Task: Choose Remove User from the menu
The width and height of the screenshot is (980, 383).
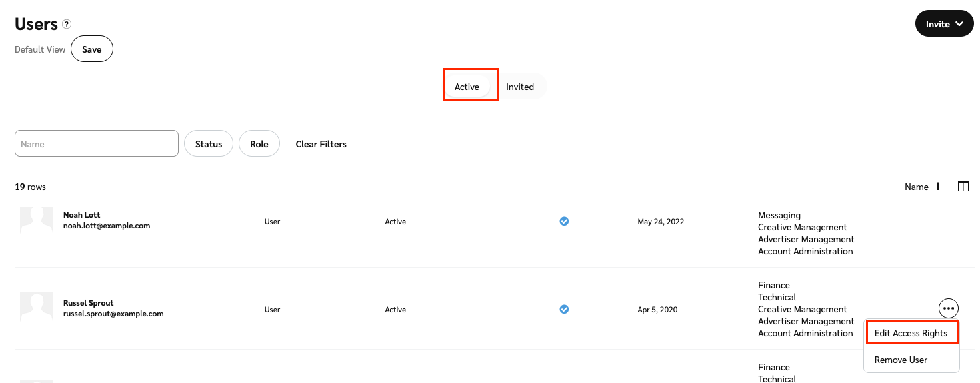Action: click(x=901, y=360)
